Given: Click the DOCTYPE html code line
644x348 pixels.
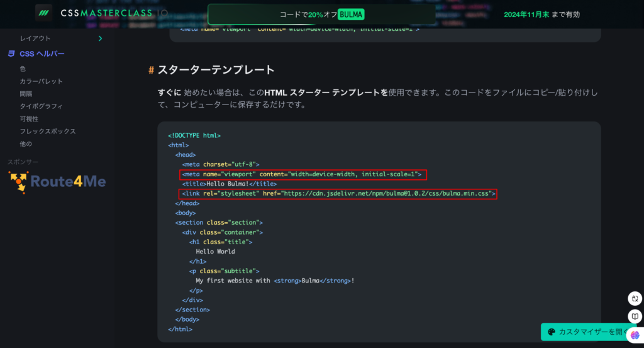Looking at the screenshot, I should coord(194,135).
